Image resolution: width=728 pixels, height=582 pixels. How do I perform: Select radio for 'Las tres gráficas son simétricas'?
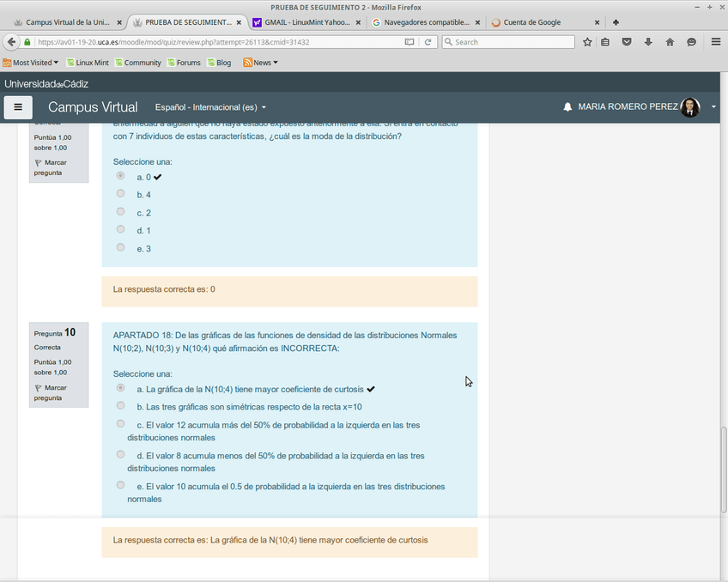point(120,406)
